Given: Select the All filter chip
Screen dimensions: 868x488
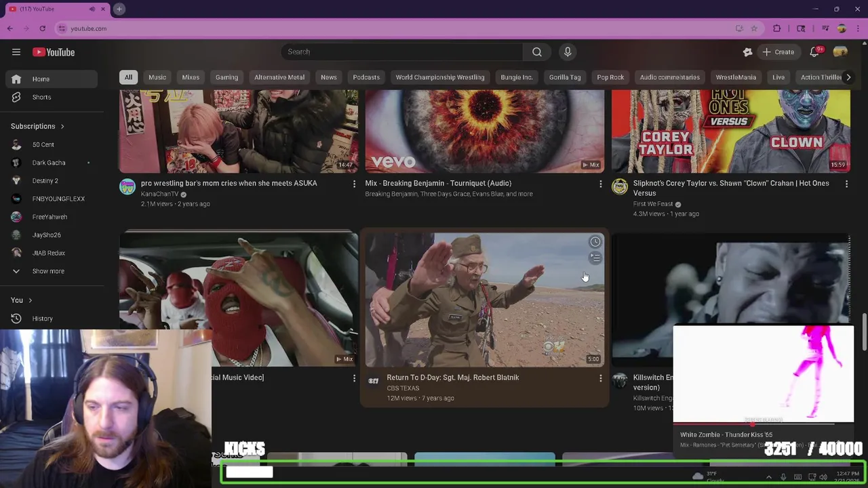Looking at the screenshot, I should [x=128, y=77].
